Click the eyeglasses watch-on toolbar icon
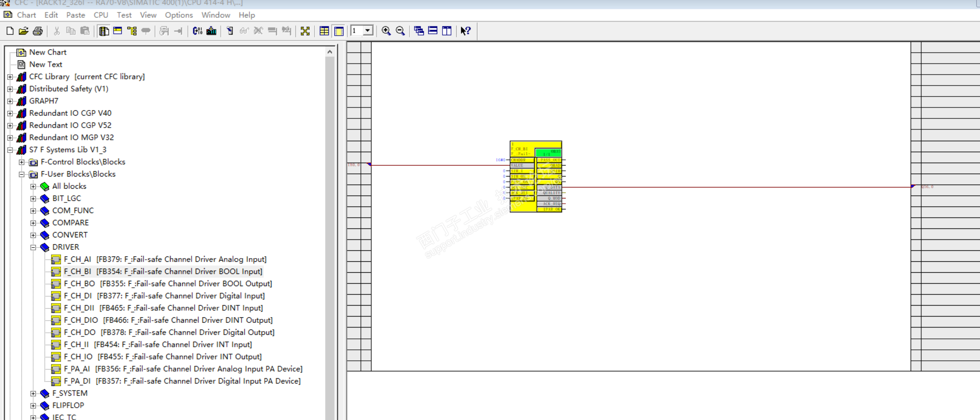Image resolution: width=980 pixels, height=420 pixels. point(244,31)
